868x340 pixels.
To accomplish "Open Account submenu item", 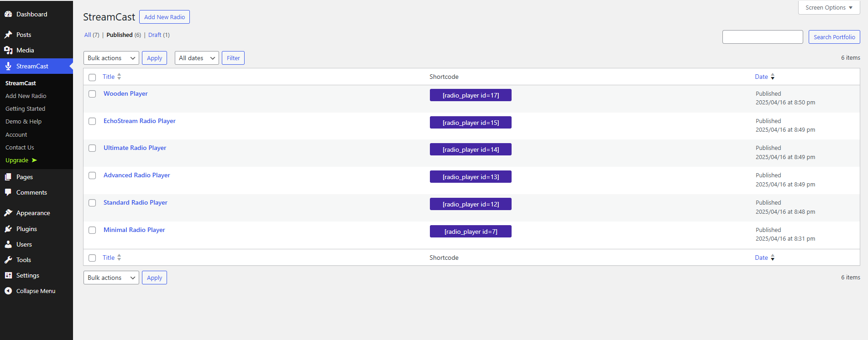I will [16, 134].
